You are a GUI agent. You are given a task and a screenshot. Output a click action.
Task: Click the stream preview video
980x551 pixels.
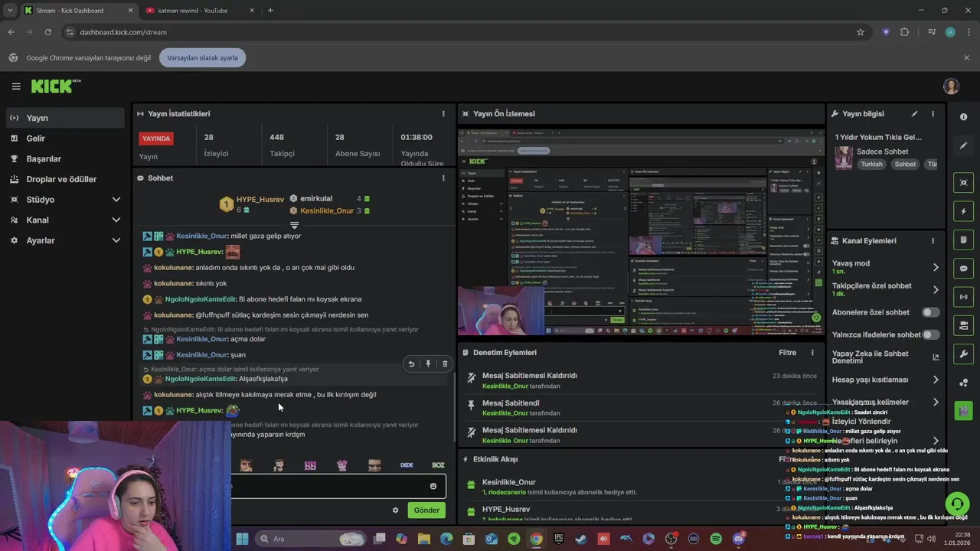click(x=641, y=232)
